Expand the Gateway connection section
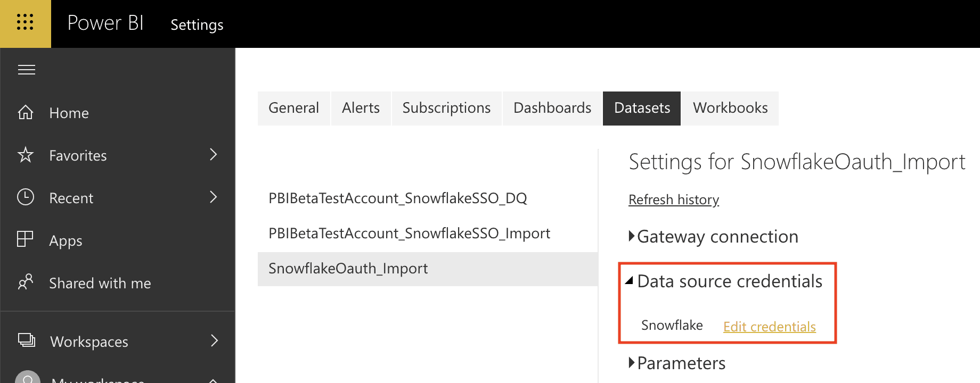Viewport: 980px width, 383px height. coord(632,236)
